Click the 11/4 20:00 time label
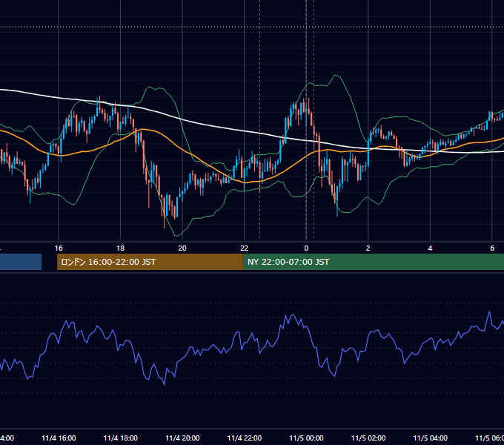Viewport: 504px width, 445px height. pyautogui.click(x=182, y=438)
